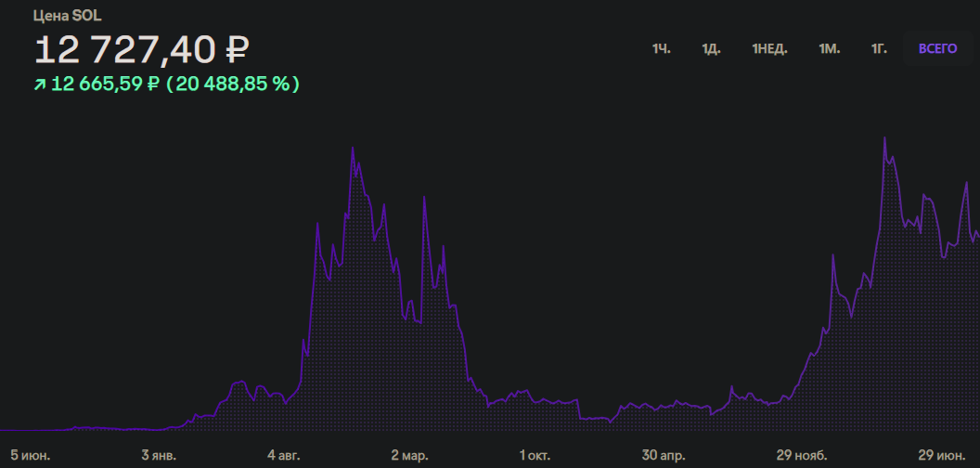Switch chart to 1Д. daily range
This screenshot has width=980, height=468.
point(711,49)
